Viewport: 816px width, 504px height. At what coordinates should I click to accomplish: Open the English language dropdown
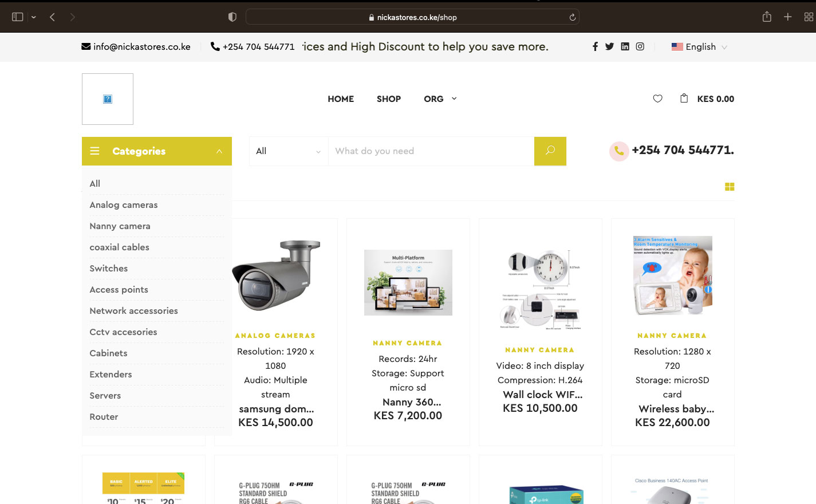(x=699, y=47)
